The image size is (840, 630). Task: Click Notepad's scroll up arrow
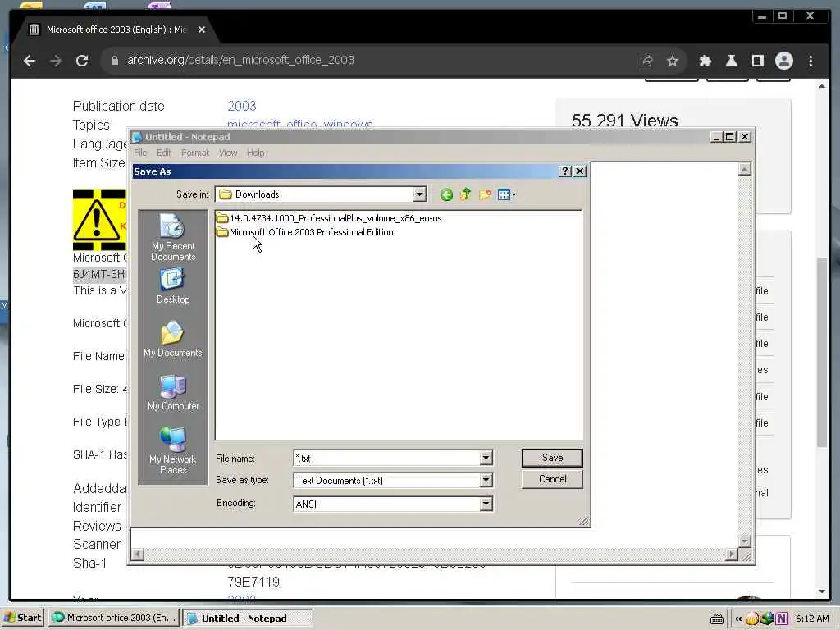744,169
